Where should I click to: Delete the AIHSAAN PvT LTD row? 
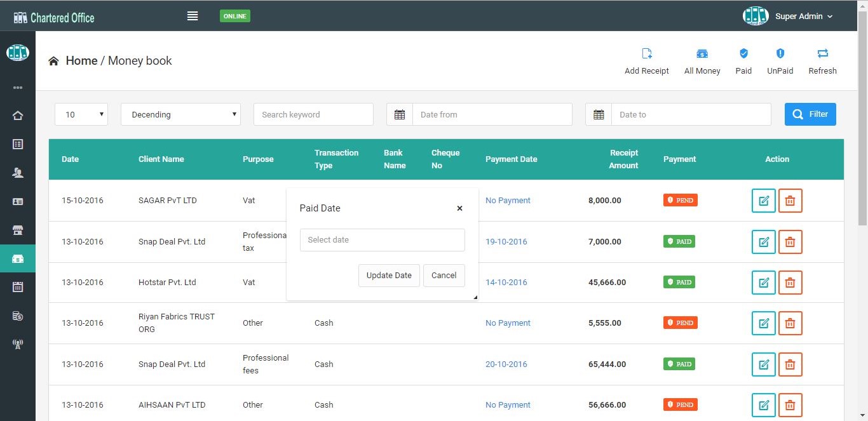(790, 405)
